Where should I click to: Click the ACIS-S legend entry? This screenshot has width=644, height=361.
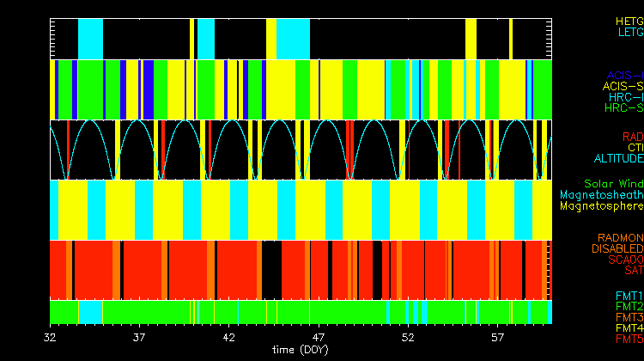tap(623, 86)
